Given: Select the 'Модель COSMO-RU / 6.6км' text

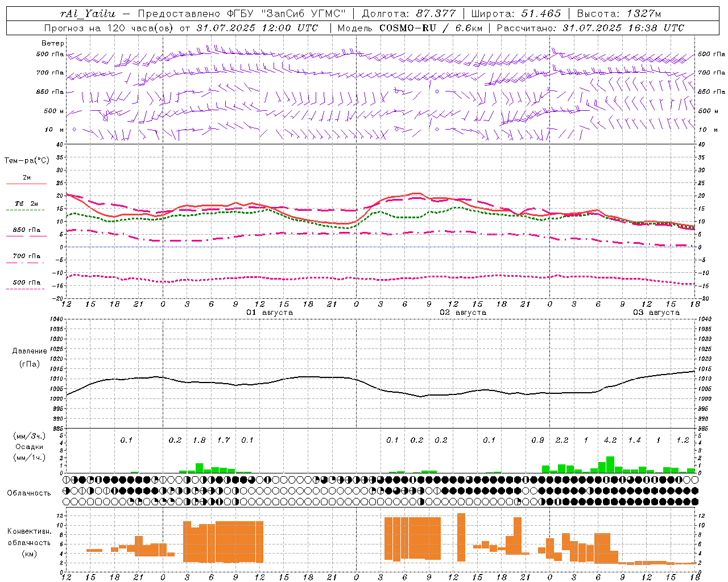Looking at the screenshot, I should 410,28.
